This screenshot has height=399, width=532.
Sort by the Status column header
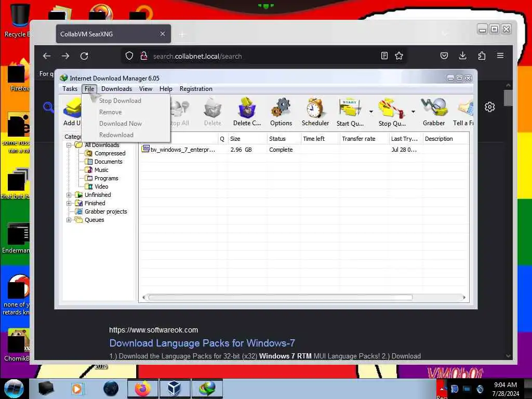pos(284,139)
